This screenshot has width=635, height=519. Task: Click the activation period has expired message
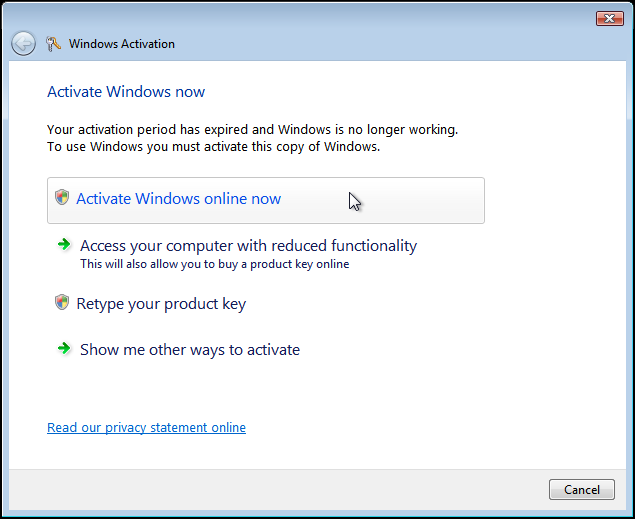click(x=252, y=130)
